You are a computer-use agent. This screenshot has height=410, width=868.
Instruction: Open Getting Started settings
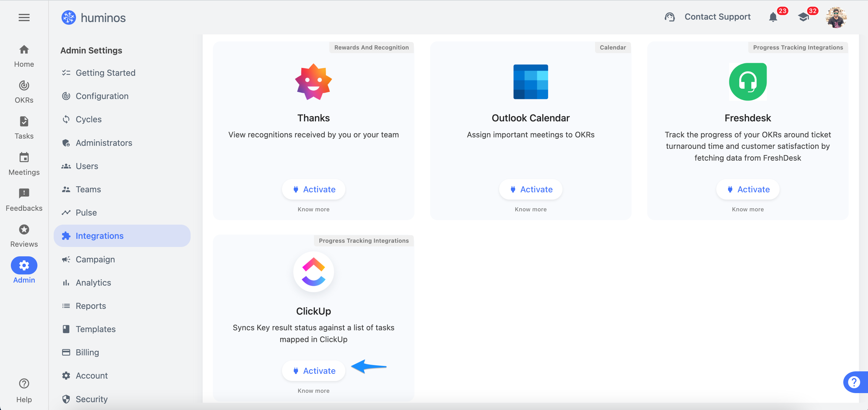(122, 73)
